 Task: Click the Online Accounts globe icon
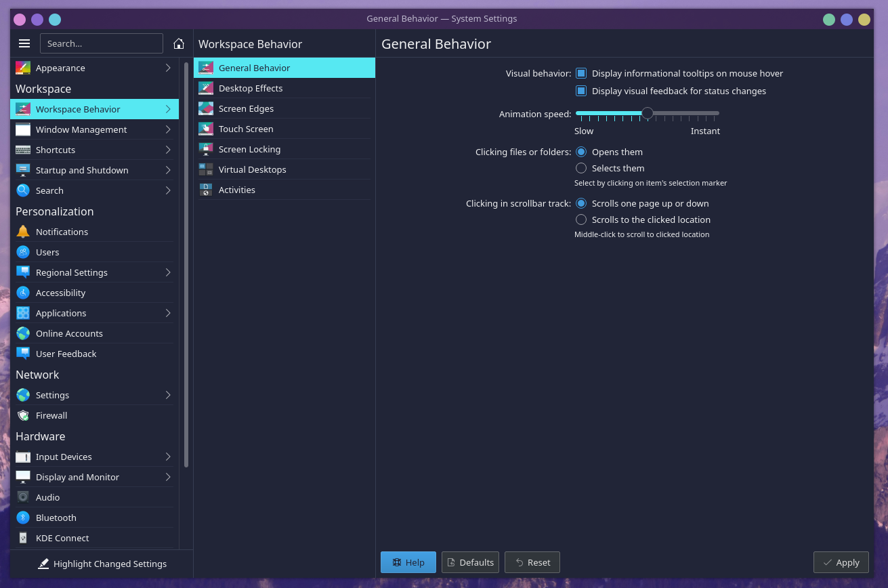tap(23, 333)
